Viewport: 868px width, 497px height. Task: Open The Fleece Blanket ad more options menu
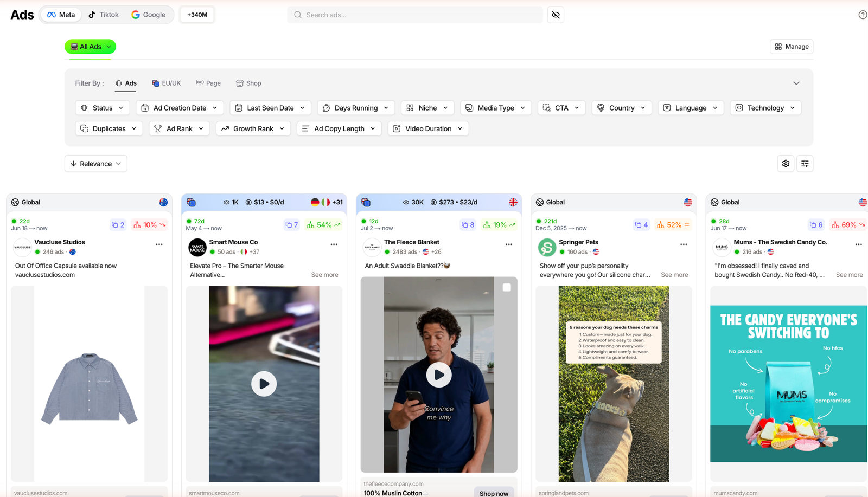pos(509,244)
